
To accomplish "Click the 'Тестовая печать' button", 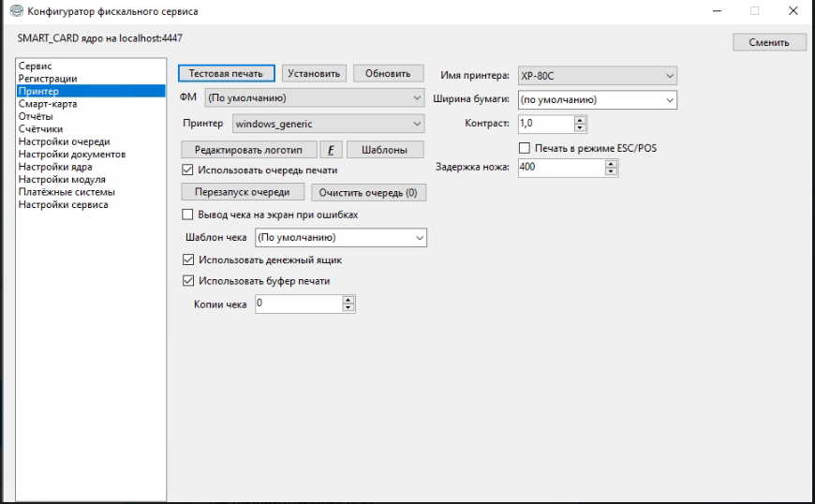I will point(226,73).
